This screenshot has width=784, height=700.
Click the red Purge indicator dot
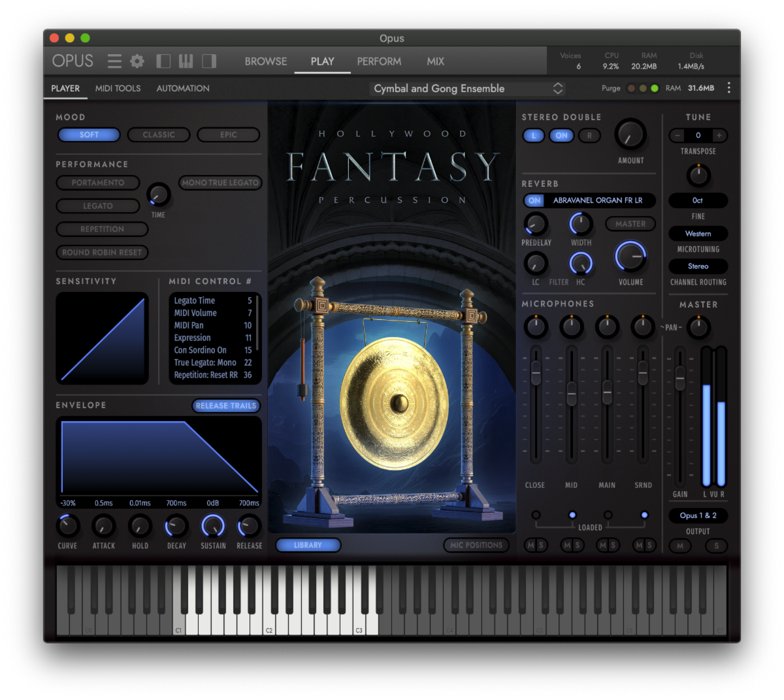(631, 88)
